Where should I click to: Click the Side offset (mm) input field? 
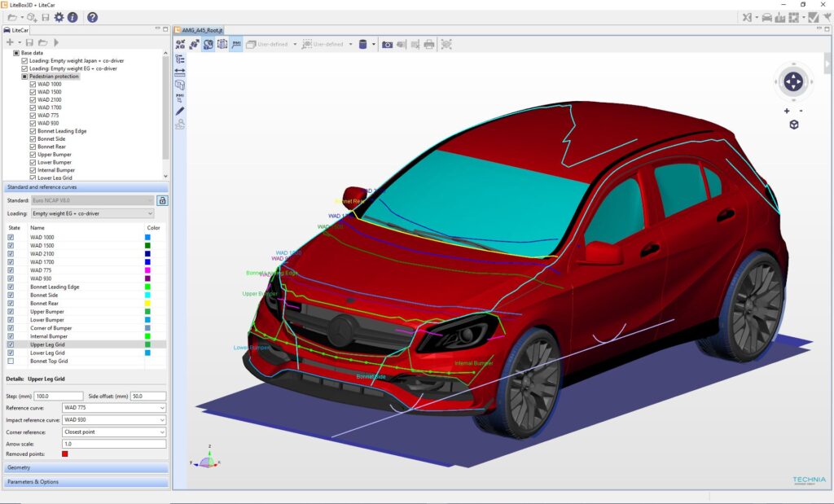tap(148, 396)
